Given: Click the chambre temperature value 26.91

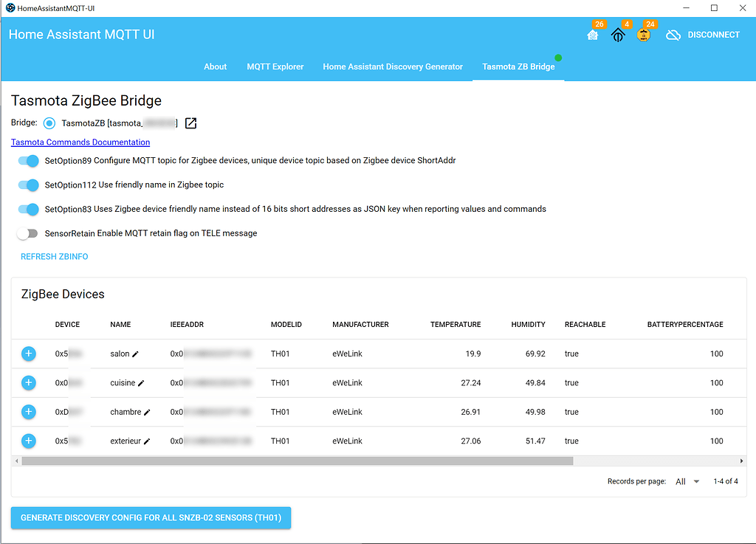Looking at the screenshot, I should click(470, 412).
